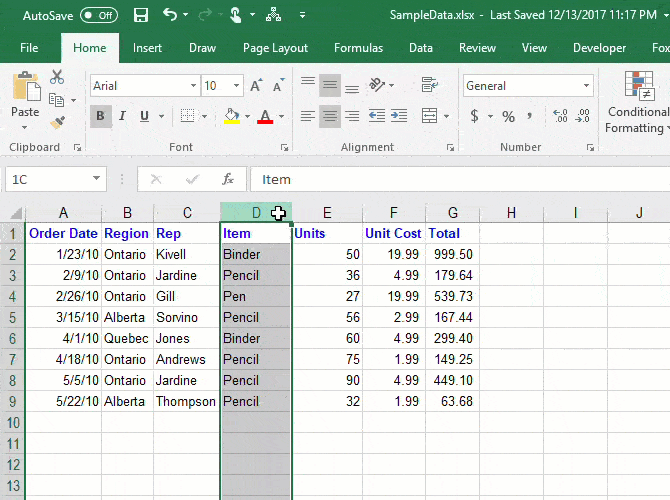This screenshot has width=670, height=500.
Task: Click the Save icon in title bar
Action: pyautogui.click(x=141, y=15)
